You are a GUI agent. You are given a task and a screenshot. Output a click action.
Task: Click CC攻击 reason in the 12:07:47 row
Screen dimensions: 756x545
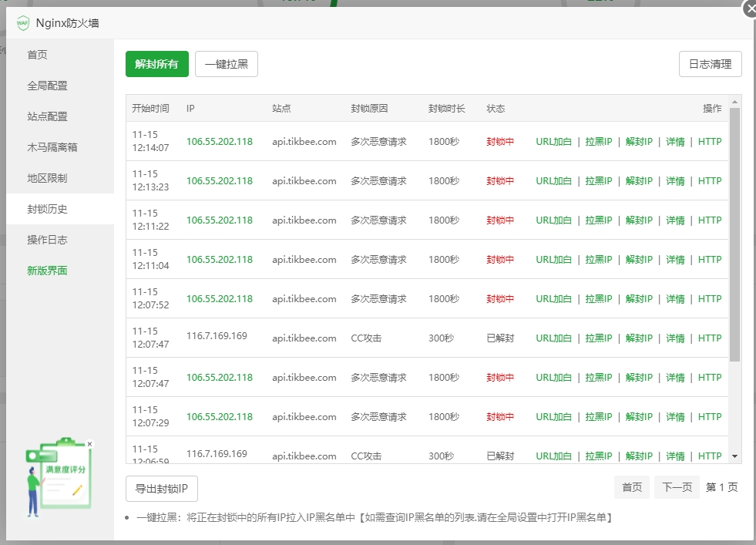pos(366,338)
